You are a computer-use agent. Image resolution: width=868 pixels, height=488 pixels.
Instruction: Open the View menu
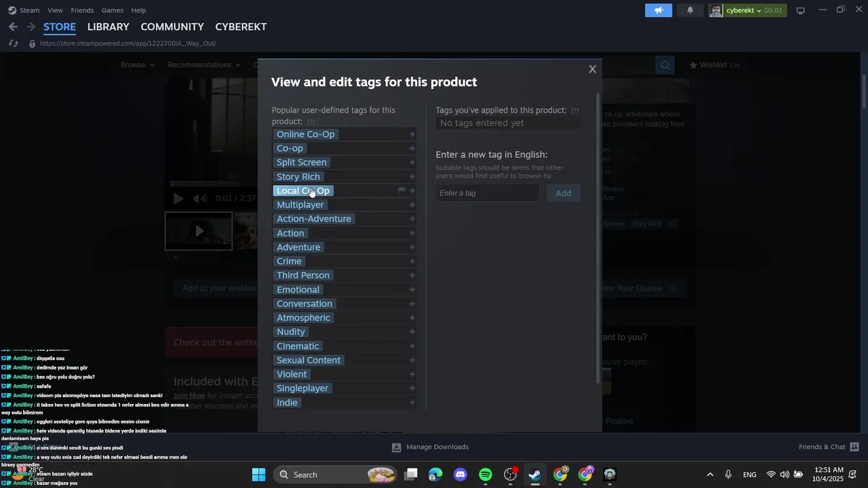coord(55,10)
